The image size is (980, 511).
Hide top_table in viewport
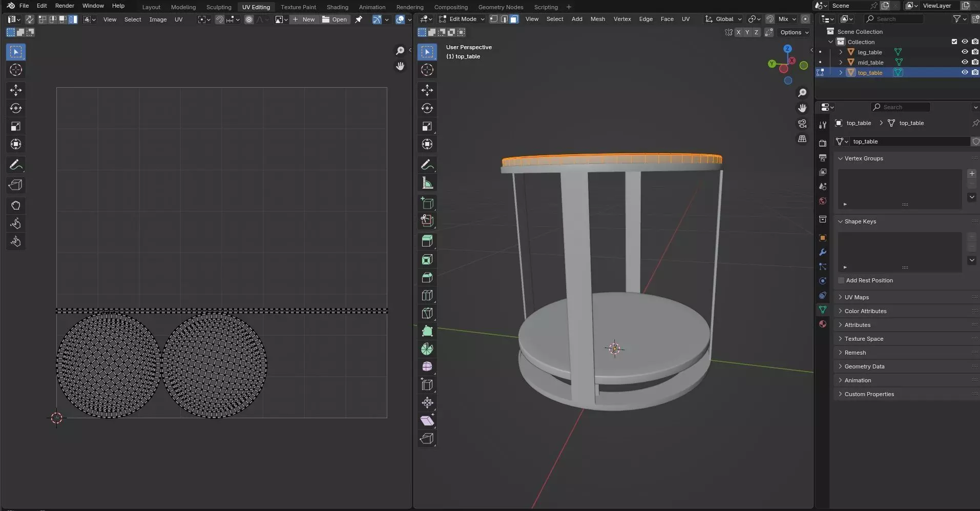tap(965, 72)
